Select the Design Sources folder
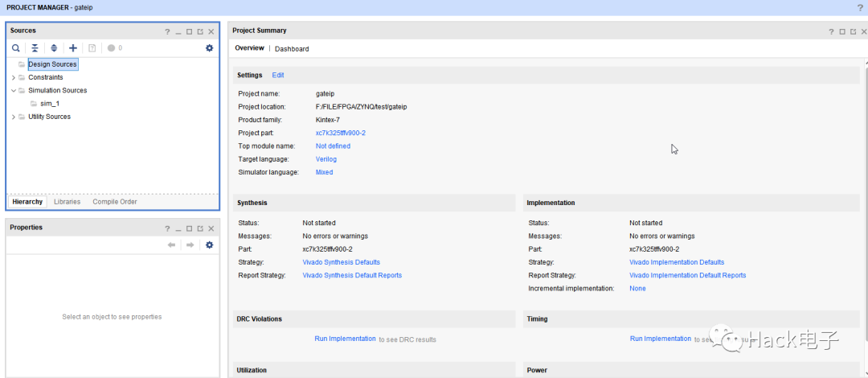 52,64
